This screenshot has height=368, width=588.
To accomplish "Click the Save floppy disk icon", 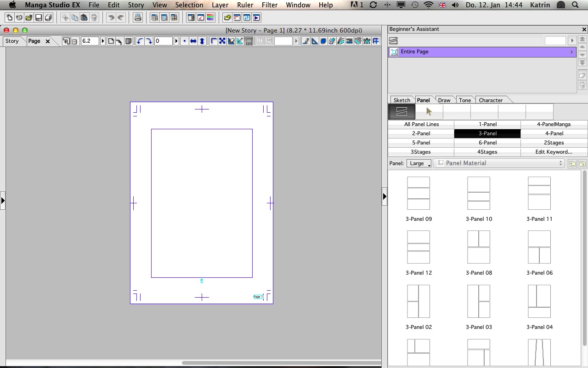I will 39,18.
